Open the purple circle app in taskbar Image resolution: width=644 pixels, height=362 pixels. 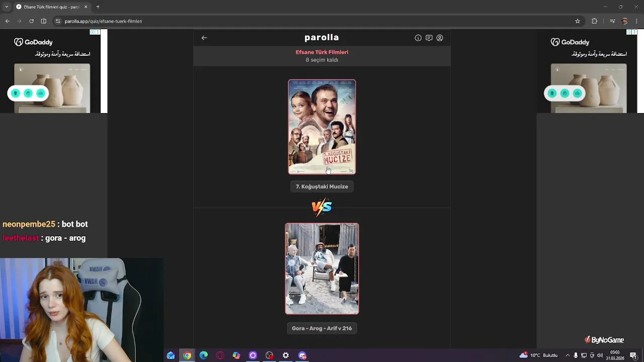click(253, 355)
